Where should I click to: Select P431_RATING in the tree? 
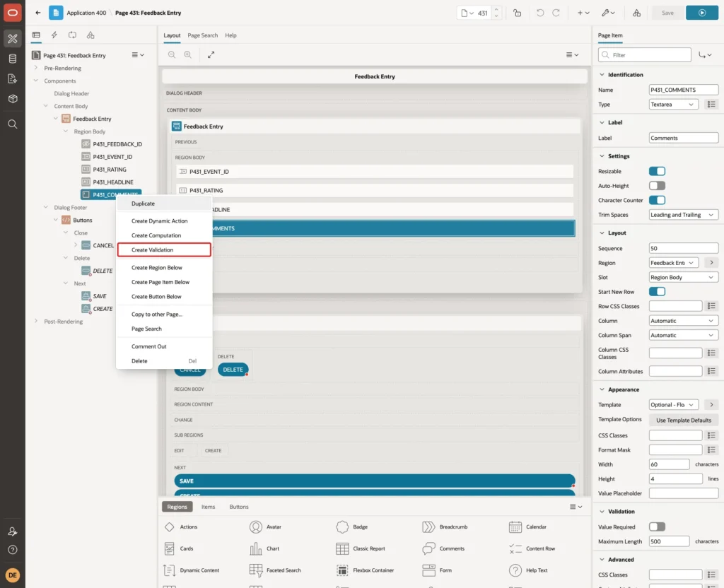[110, 170]
